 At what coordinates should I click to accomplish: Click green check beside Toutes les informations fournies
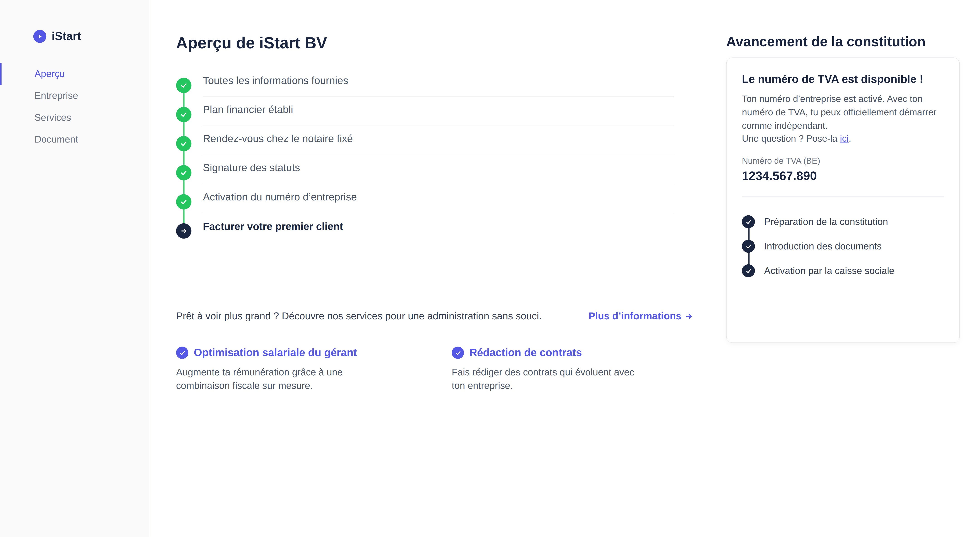coord(184,85)
